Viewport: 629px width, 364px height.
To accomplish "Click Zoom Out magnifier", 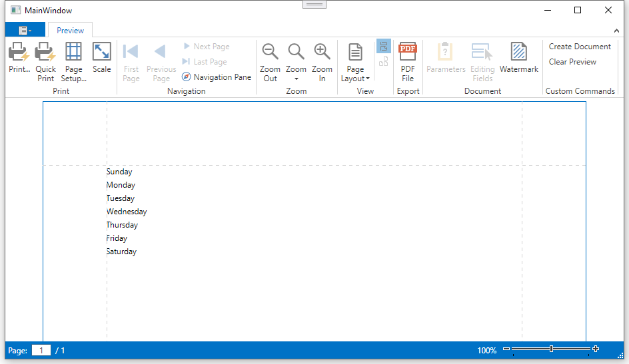I will (270, 52).
